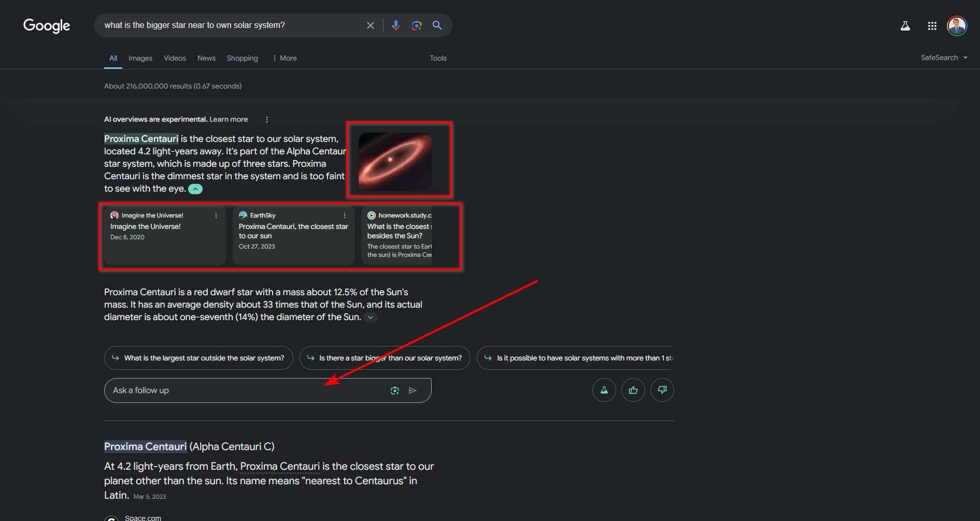Click the magnifying glass search icon
980x521 pixels.
(x=437, y=25)
